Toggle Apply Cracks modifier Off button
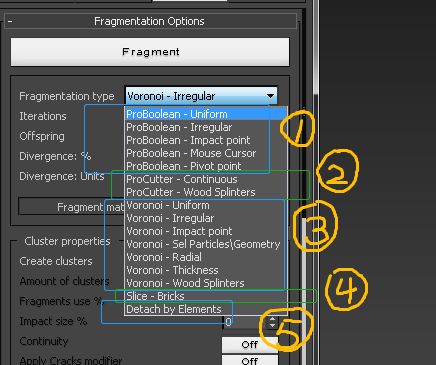Image resolution: width=436 pixels, height=365 pixels. [x=250, y=361]
